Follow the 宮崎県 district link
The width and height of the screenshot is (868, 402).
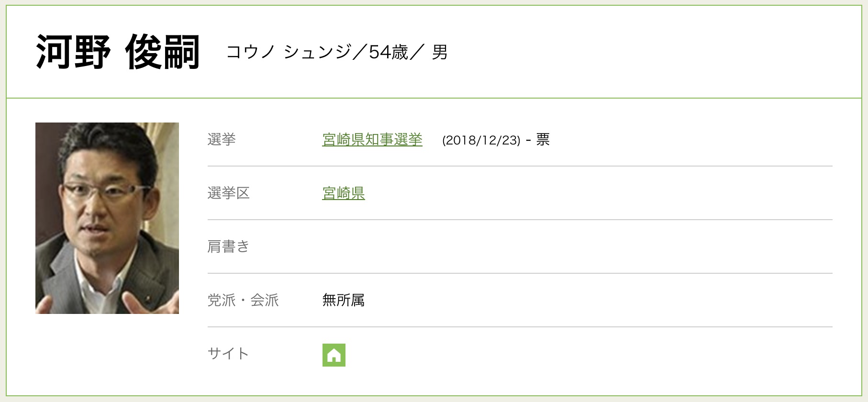[344, 193]
